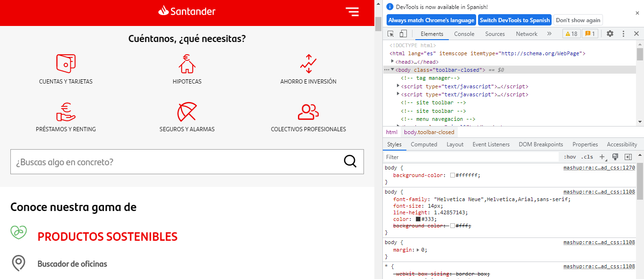The width and height of the screenshot is (644, 279).
Task: Click Switch DevTools to Spanish button
Action: (515, 20)
